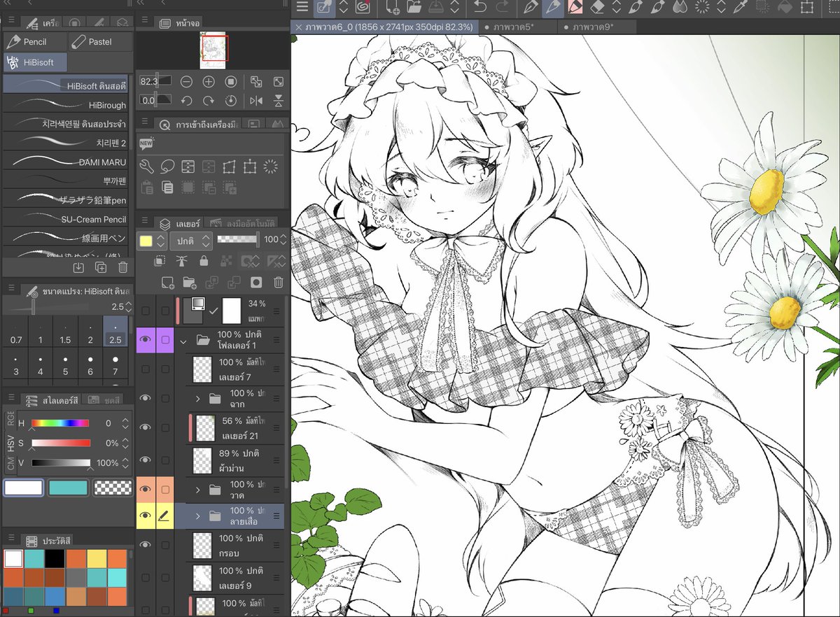Flip canvas vertically in the Navigator
Viewport: 840px width, 617px height.
click(x=278, y=100)
